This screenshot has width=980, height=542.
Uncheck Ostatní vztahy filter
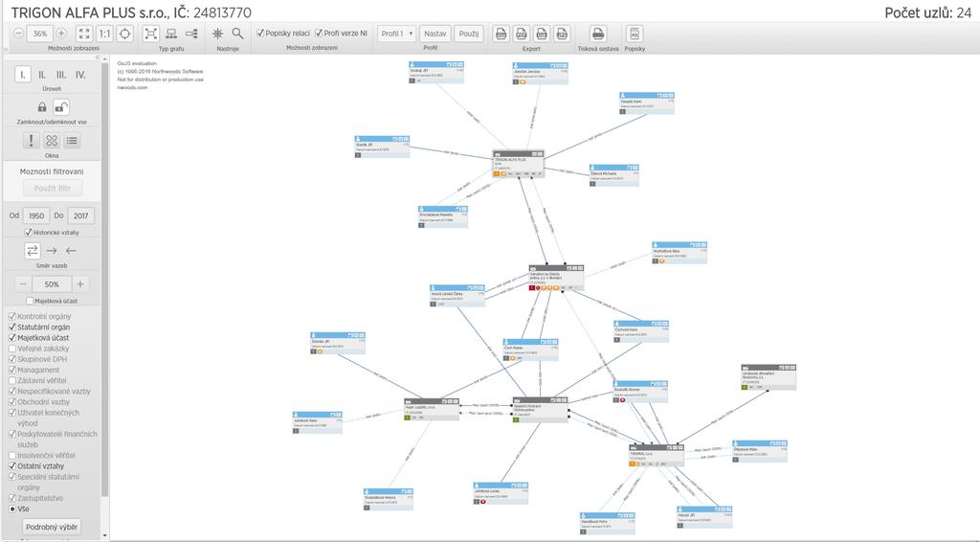[x=11, y=465]
